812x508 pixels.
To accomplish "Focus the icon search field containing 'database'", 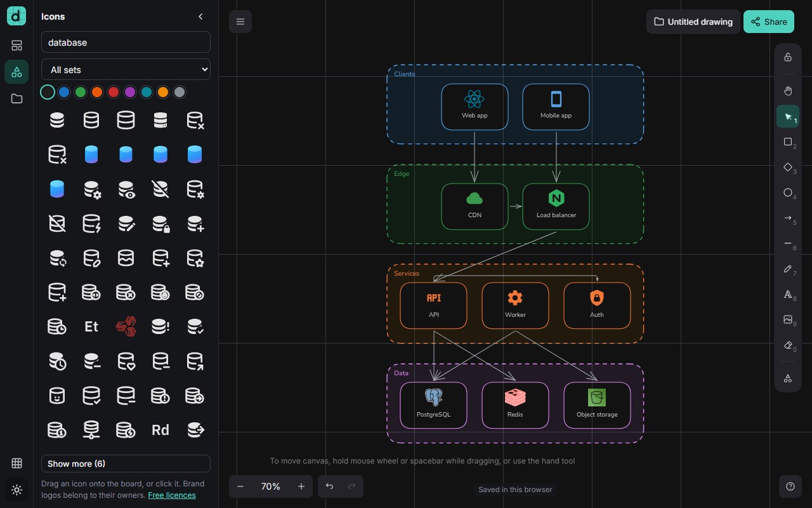I will pos(126,43).
